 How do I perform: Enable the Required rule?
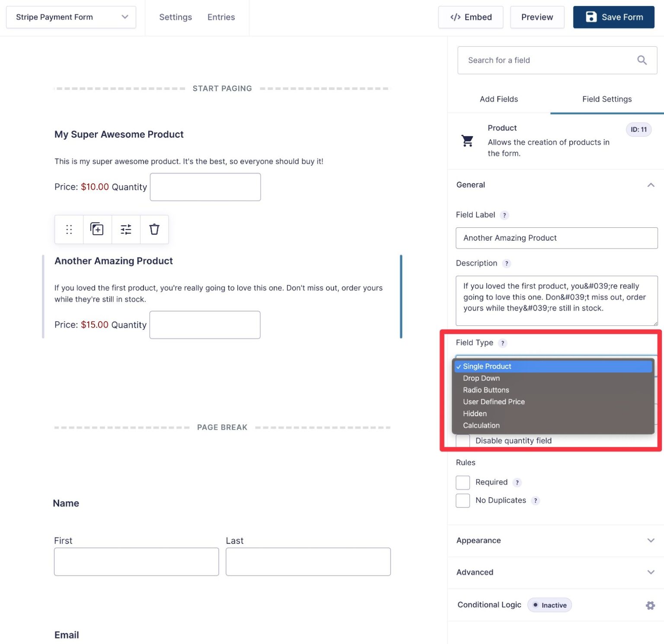coord(463,482)
